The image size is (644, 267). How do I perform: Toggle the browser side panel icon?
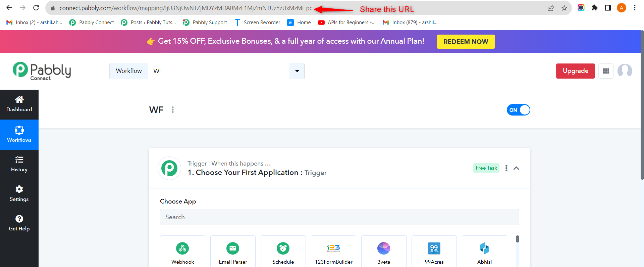pos(608,8)
